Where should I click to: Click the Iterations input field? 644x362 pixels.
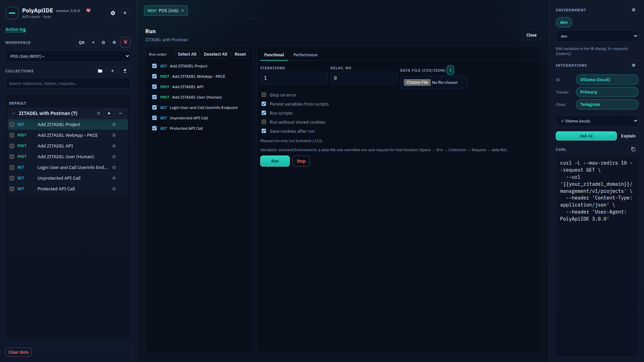pos(294,78)
